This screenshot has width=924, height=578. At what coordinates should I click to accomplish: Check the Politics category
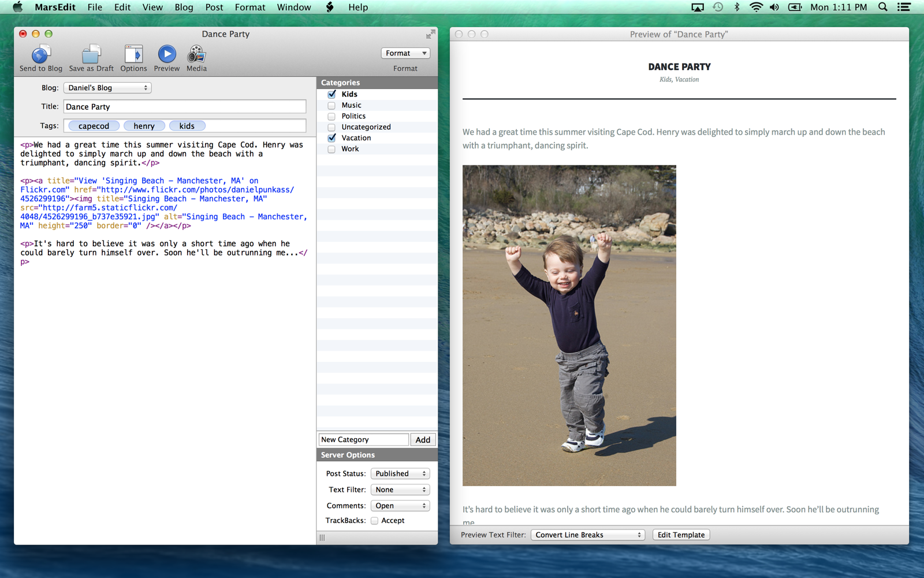(331, 116)
